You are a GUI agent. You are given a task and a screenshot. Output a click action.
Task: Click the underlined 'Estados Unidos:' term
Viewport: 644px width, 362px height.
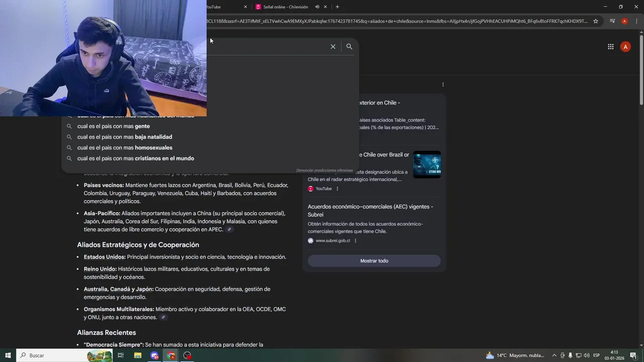pyautogui.click(x=105, y=257)
